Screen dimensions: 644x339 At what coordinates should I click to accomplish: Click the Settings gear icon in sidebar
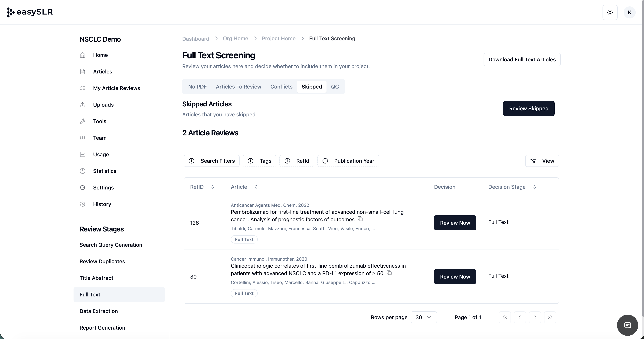pyautogui.click(x=83, y=188)
